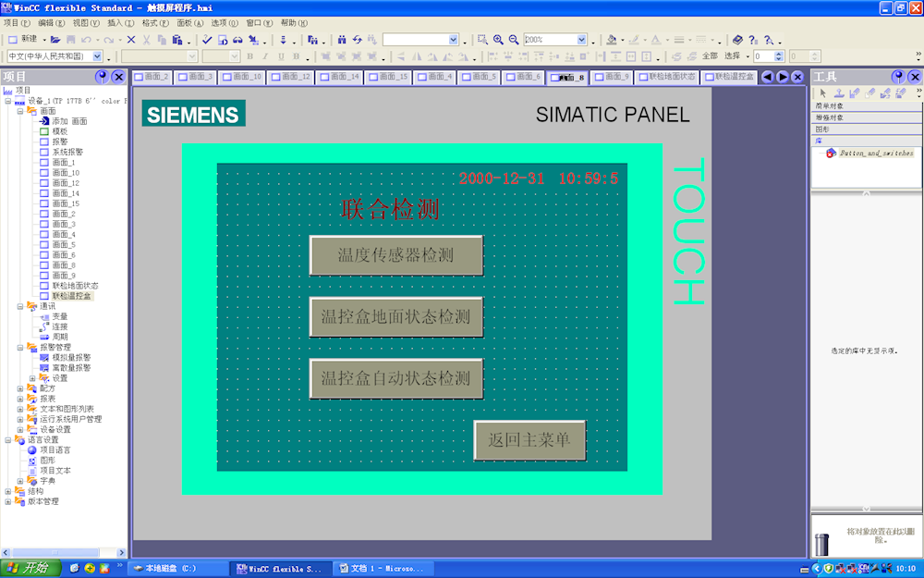The height and width of the screenshot is (578, 924).
Task: Click the tab scroll right arrow
Action: click(x=783, y=77)
